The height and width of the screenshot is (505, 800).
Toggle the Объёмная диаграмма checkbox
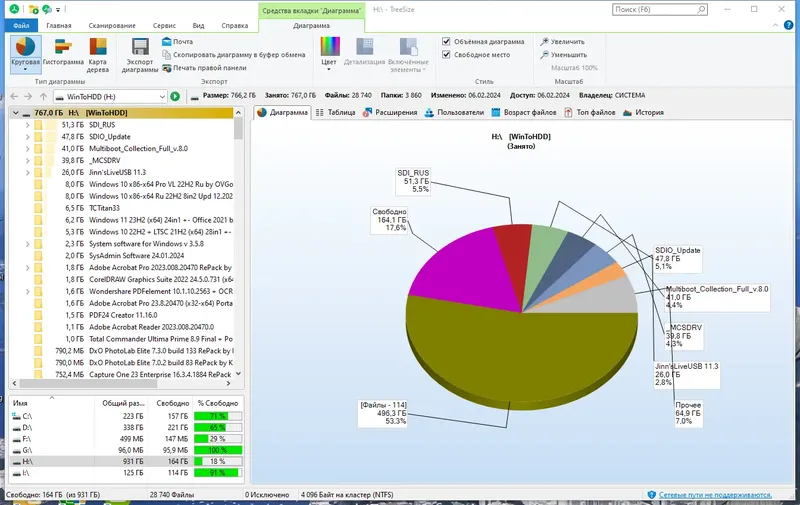click(x=446, y=41)
